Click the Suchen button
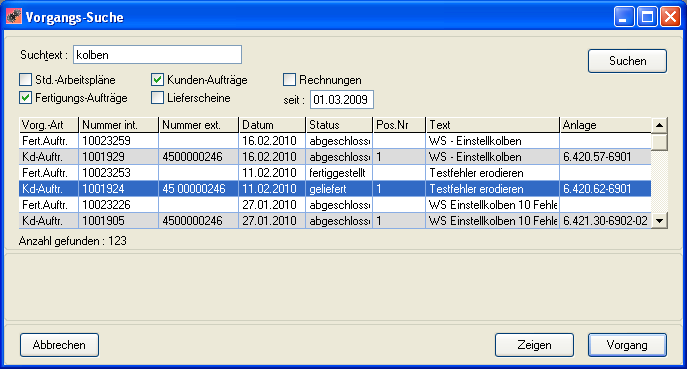The width and height of the screenshot is (687, 369). point(627,61)
